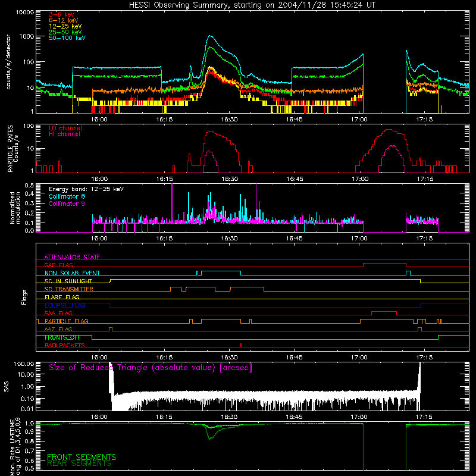
Task: Select the 12-25 keV legend label
Action: (x=65, y=26)
